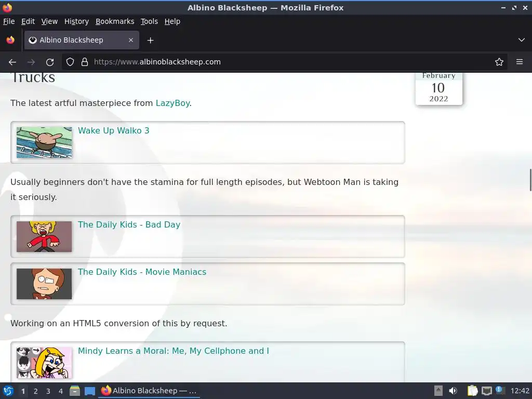This screenshot has width=532, height=399.
Task: Open The Daily Kids - Movie Maniacs link
Action: (x=142, y=272)
